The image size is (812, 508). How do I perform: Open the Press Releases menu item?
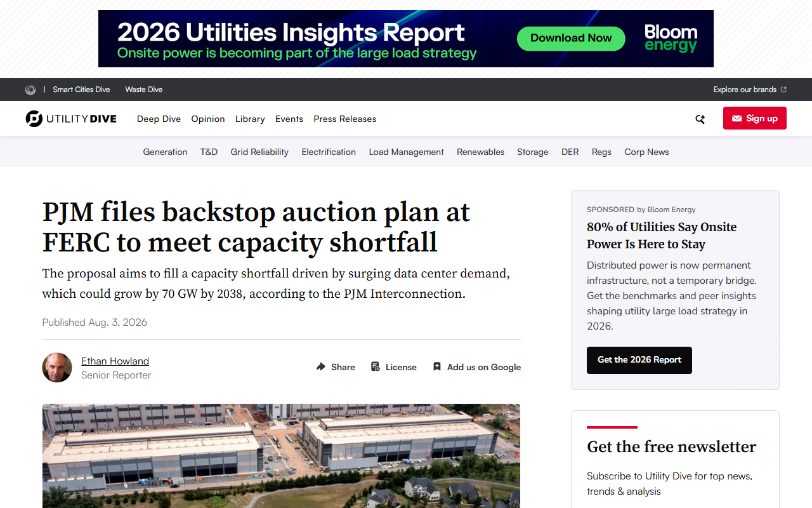(345, 119)
